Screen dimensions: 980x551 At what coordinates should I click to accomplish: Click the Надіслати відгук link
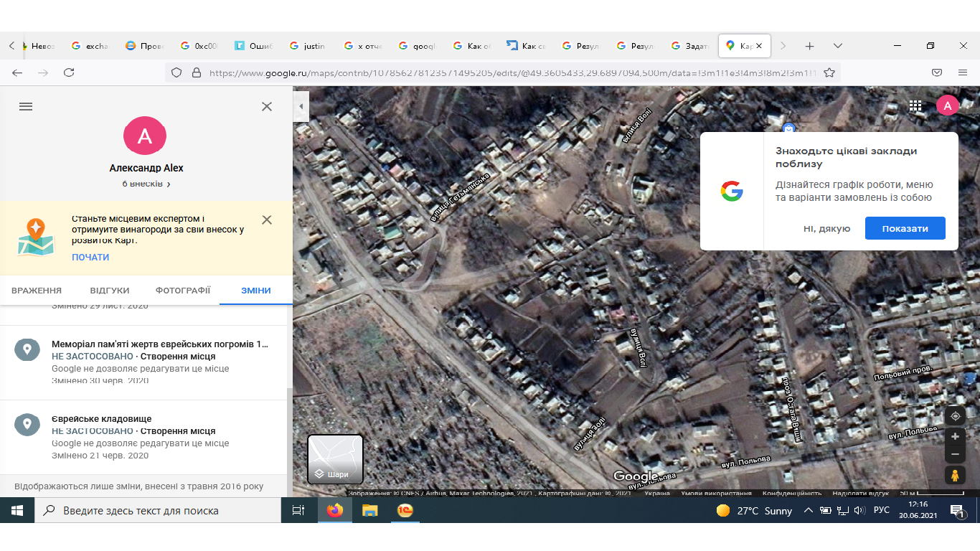point(862,494)
